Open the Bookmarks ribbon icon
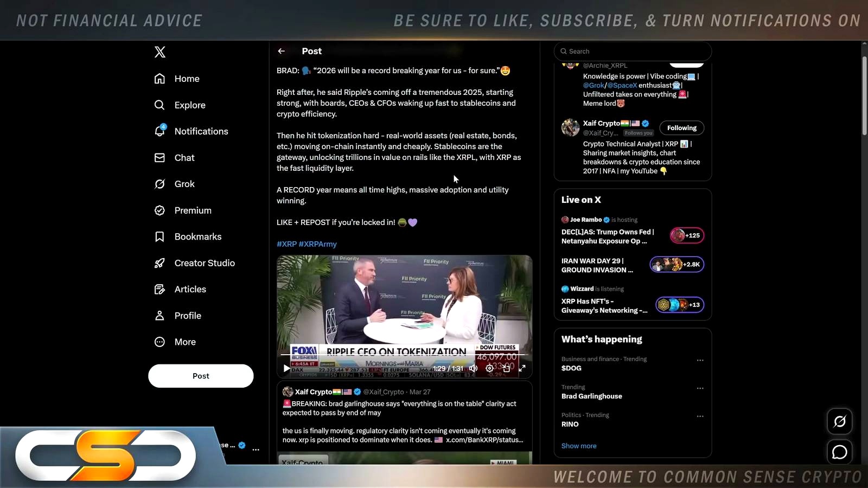The width and height of the screenshot is (868, 488). pyautogui.click(x=159, y=236)
